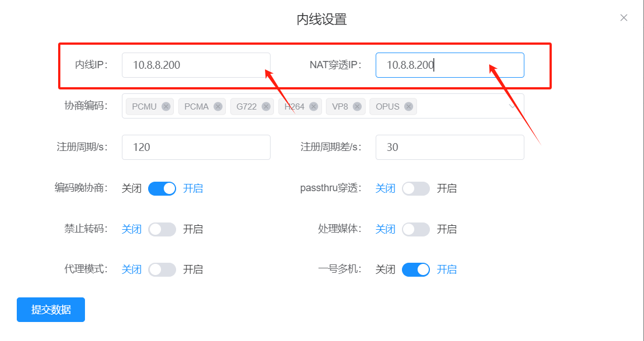
Task: Click the 开启 label beside 禁止转码
Action: (x=193, y=229)
